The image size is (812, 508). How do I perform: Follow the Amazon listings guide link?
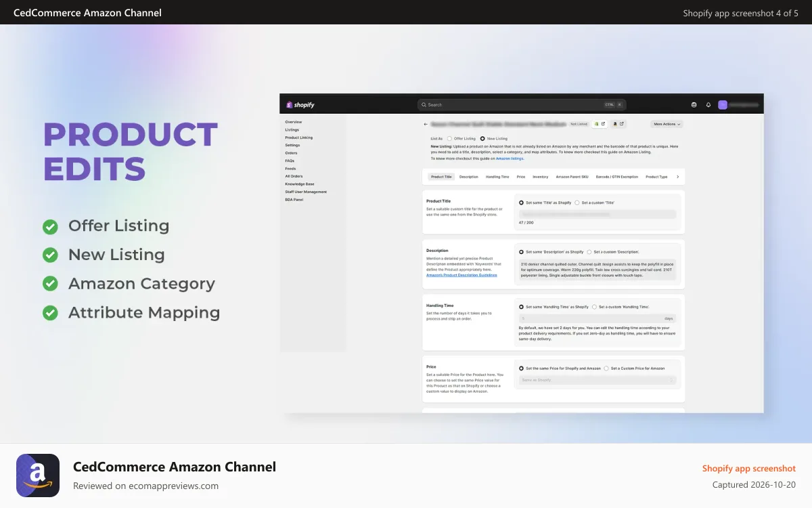click(x=510, y=158)
